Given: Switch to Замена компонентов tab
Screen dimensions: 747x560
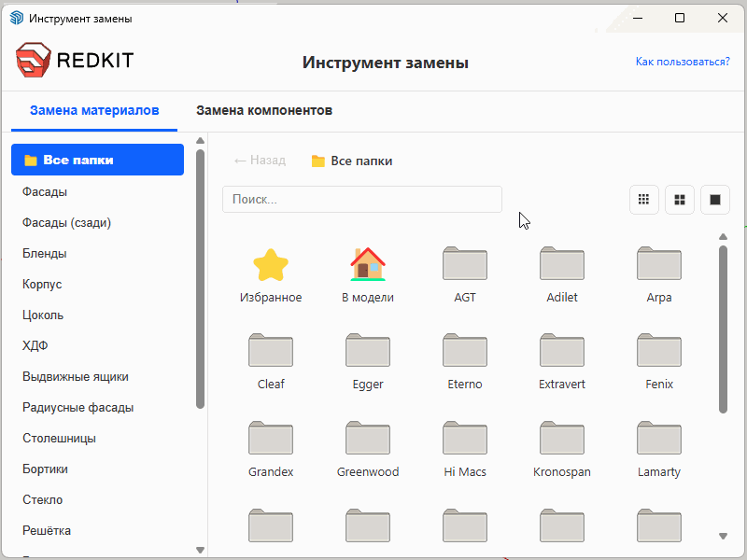Looking at the screenshot, I should tap(264, 111).
